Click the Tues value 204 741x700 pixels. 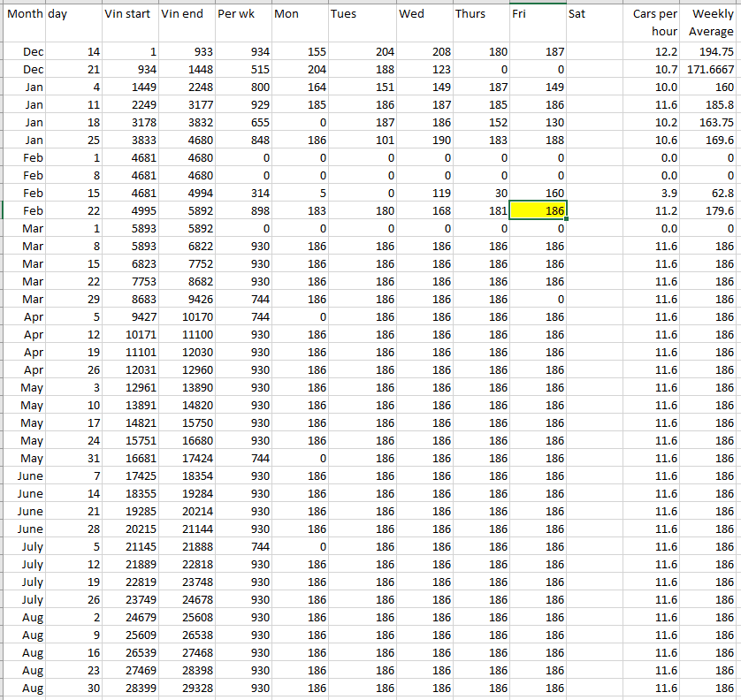point(361,52)
